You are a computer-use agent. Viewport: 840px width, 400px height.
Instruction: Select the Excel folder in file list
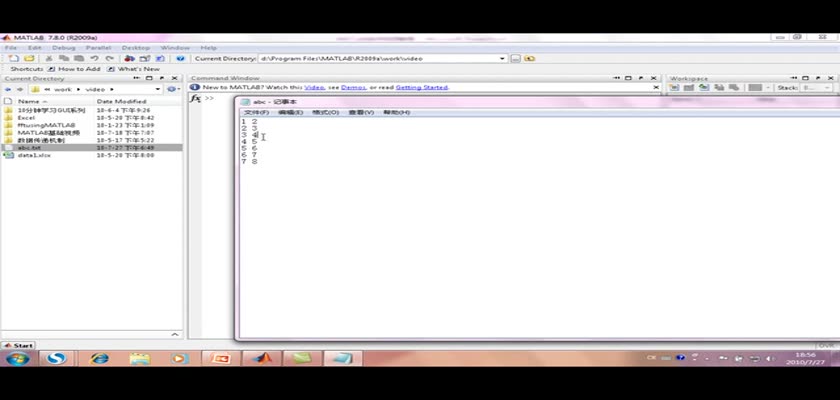point(26,118)
